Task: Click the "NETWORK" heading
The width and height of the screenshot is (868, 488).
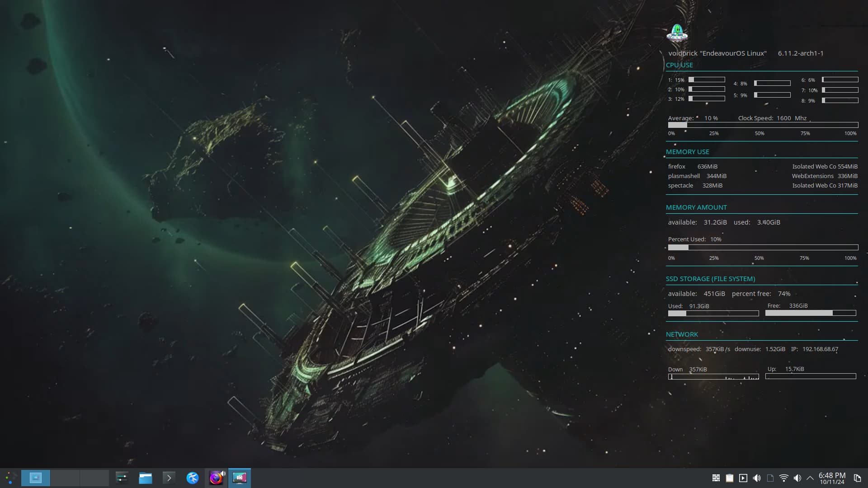Action: (x=682, y=334)
